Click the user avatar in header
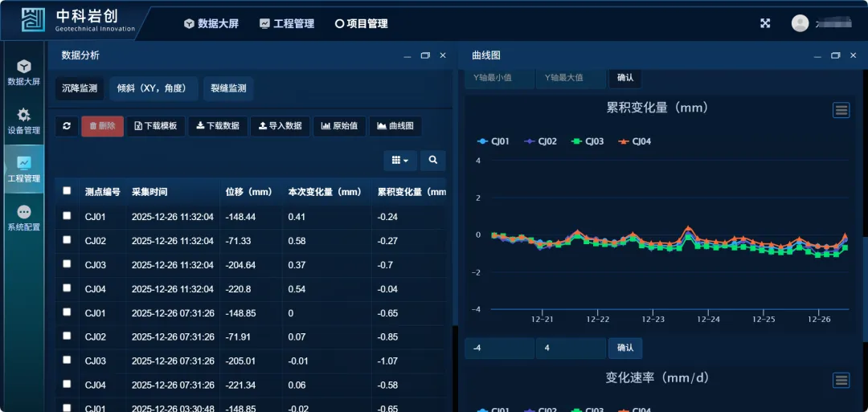 pos(800,23)
